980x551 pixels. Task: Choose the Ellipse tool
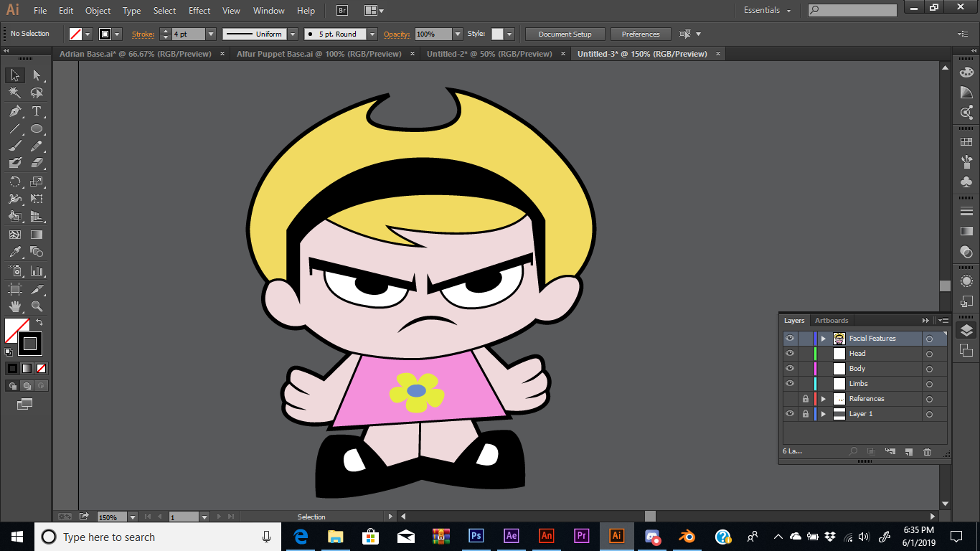(37, 129)
